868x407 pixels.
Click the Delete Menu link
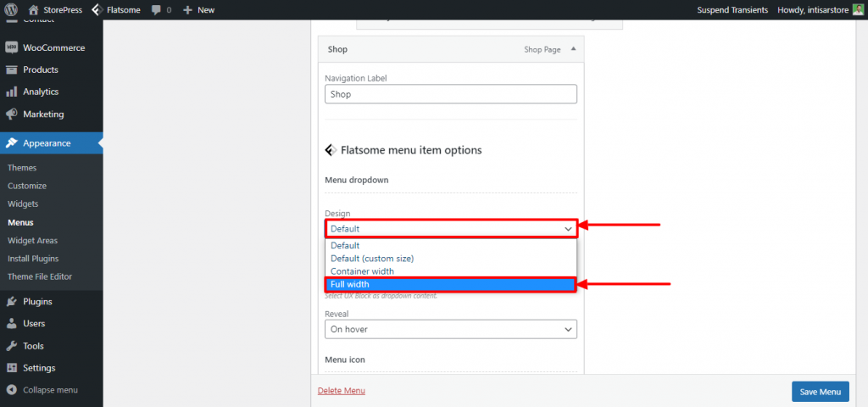[x=342, y=391]
